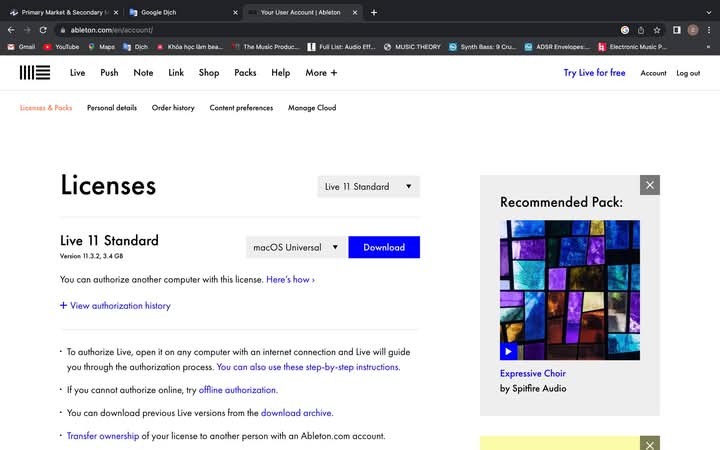Image resolution: width=720 pixels, height=450 pixels.
Task: Reload the page with refresh icon
Action: [x=43, y=30]
